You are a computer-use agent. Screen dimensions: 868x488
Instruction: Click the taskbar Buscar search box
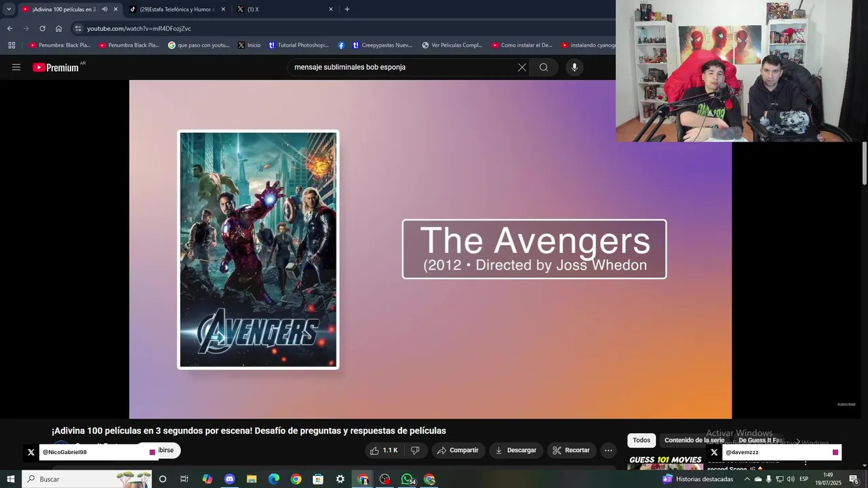(x=87, y=479)
